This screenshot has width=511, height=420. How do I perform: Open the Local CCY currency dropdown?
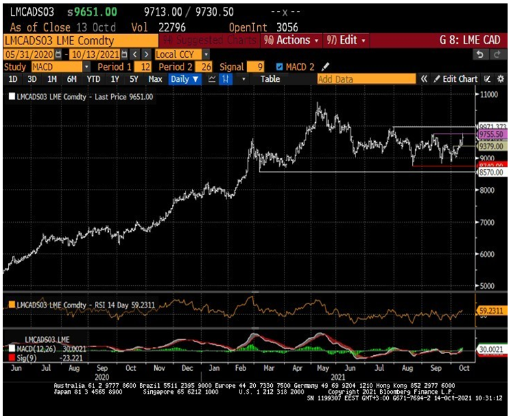206,54
